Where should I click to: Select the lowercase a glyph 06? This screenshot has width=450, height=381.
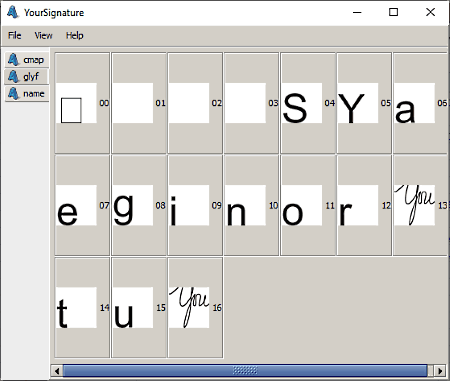[x=420, y=103]
